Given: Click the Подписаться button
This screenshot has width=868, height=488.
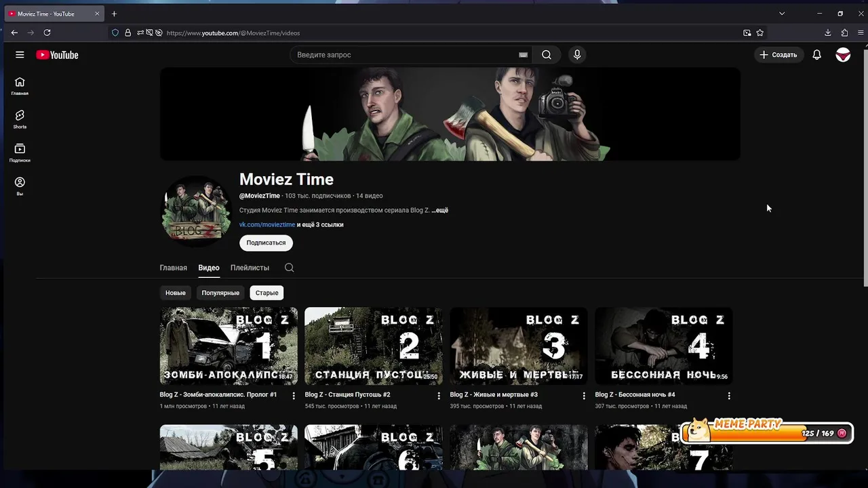Looking at the screenshot, I should click(266, 243).
